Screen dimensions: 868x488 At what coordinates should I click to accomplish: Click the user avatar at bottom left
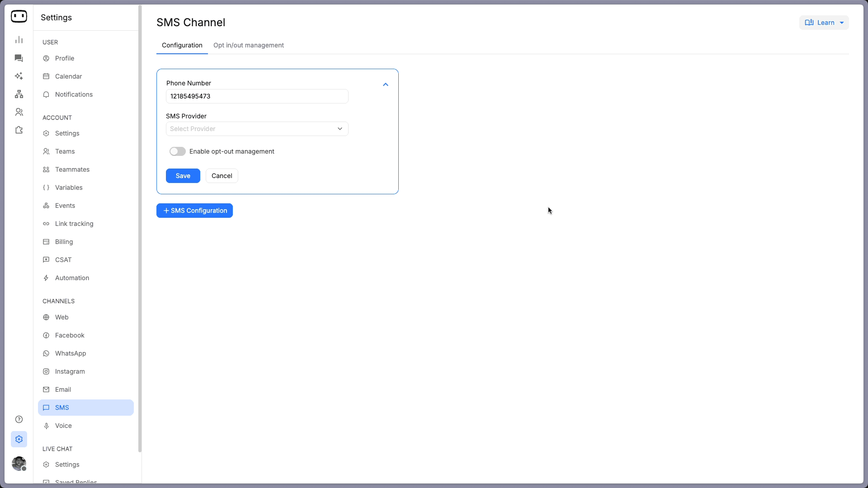[19, 464]
